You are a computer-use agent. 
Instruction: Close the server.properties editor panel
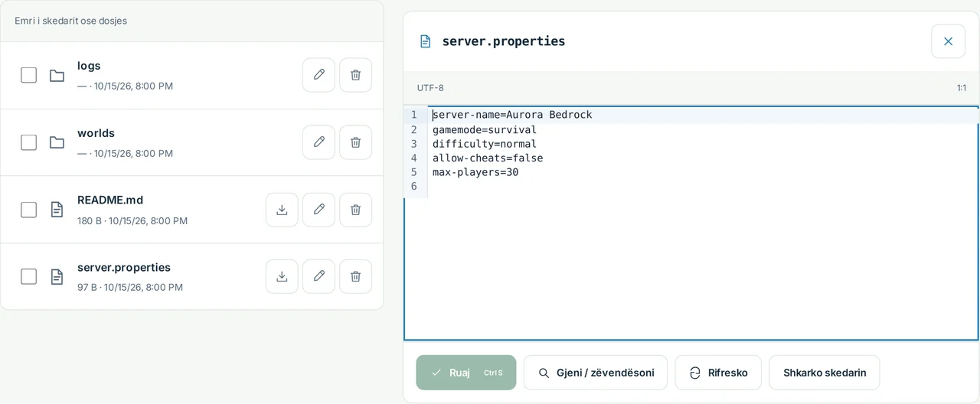(948, 41)
